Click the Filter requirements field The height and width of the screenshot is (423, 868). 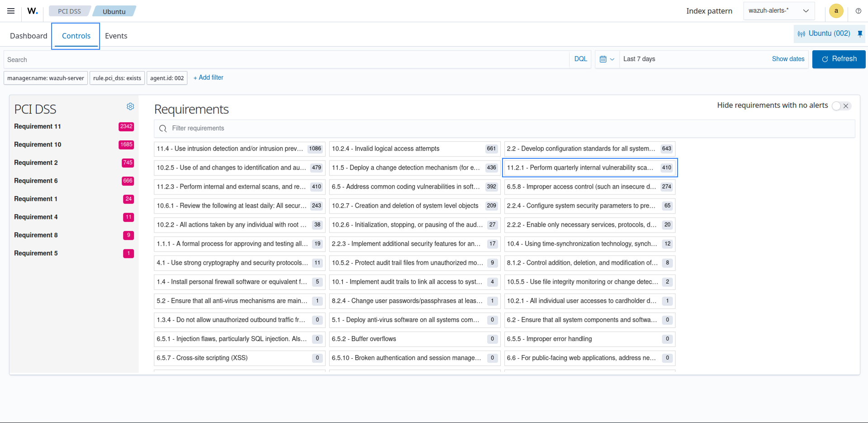pos(504,128)
